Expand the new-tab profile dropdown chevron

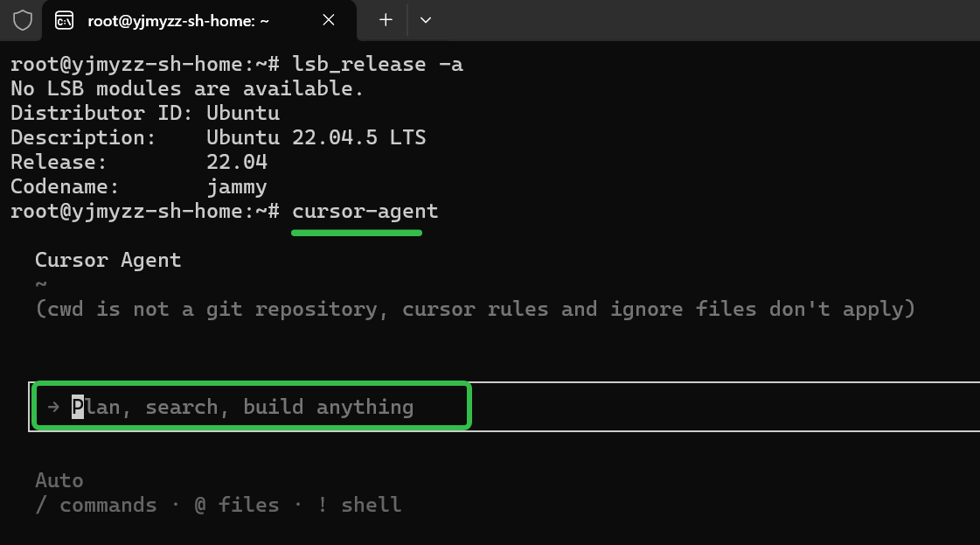(x=426, y=20)
